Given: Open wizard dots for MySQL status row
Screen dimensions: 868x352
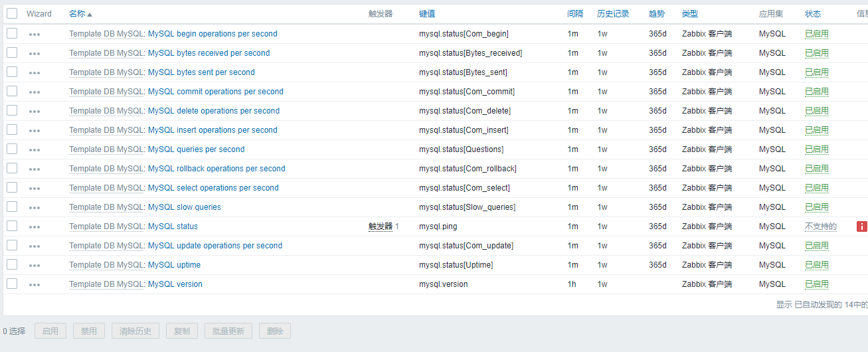Looking at the screenshot, I should tap(35, 226).
